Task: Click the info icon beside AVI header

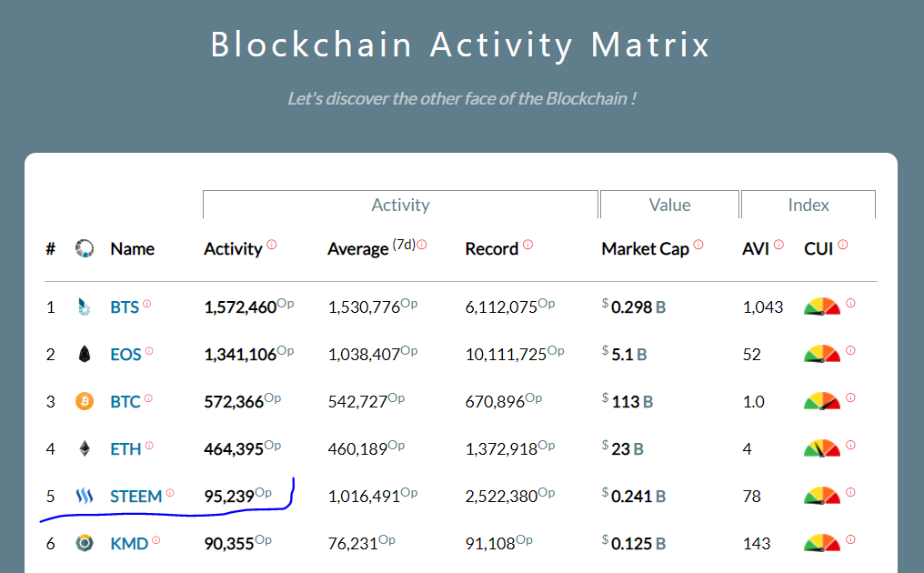Action: tap(779, 245)
